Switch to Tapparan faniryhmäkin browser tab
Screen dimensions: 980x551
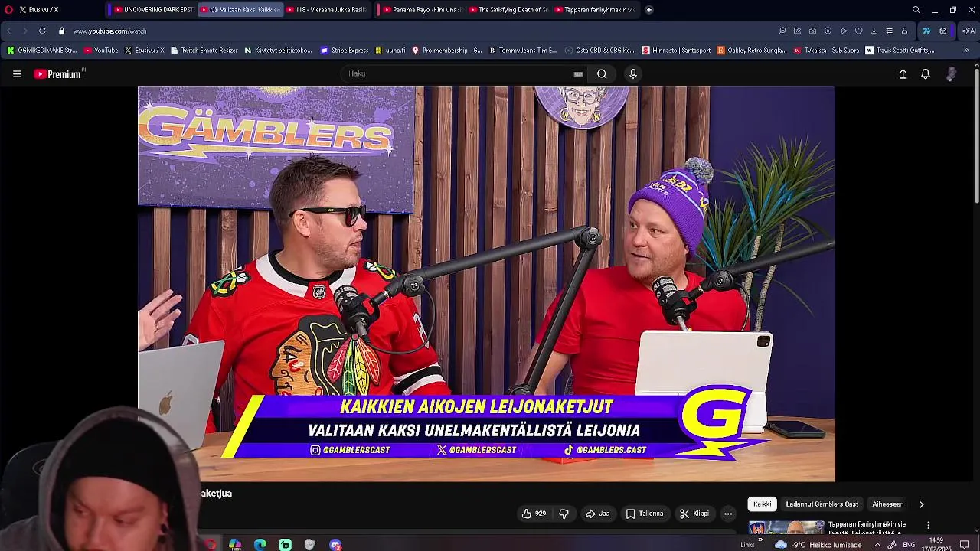pos(595,10)
